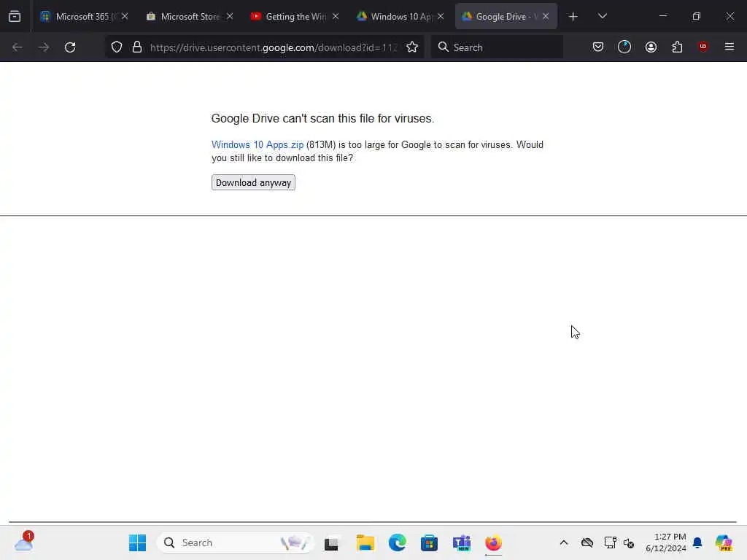
Task: Open the muted volume tray icon
Action: [x=629, y=542]
